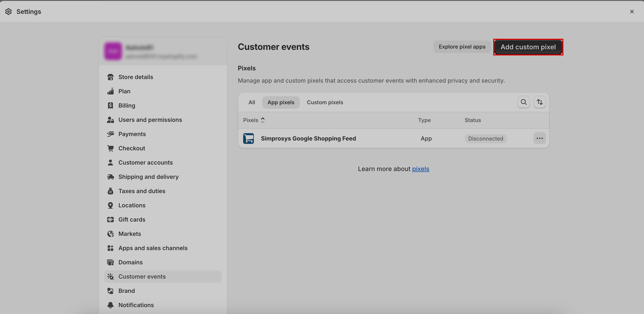Viewport: 644px width, 314px height.
Task: Open Users and permissions settings
Action: [163, 120]
